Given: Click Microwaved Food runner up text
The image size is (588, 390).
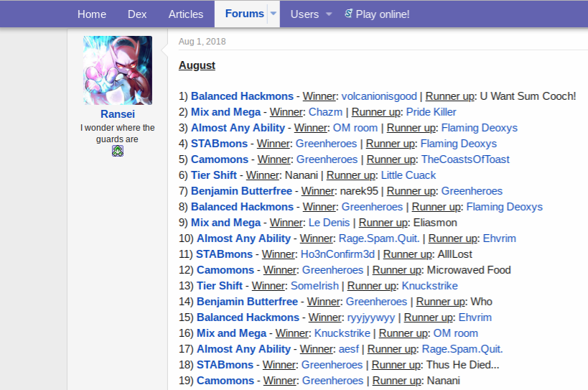Looking at the screenshot, I should point(469,270).
